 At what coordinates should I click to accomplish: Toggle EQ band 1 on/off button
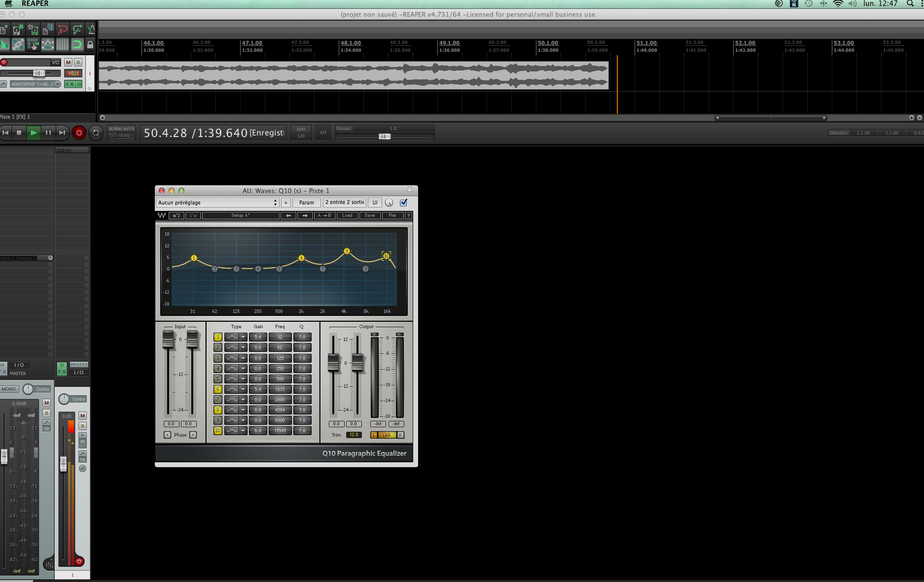click(217, 337)
